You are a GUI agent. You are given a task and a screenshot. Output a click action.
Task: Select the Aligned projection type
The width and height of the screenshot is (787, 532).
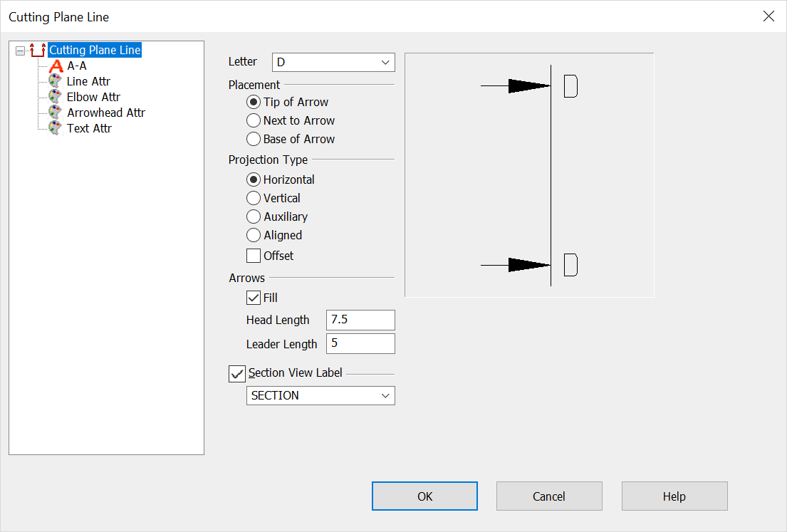tap(253, 235)
